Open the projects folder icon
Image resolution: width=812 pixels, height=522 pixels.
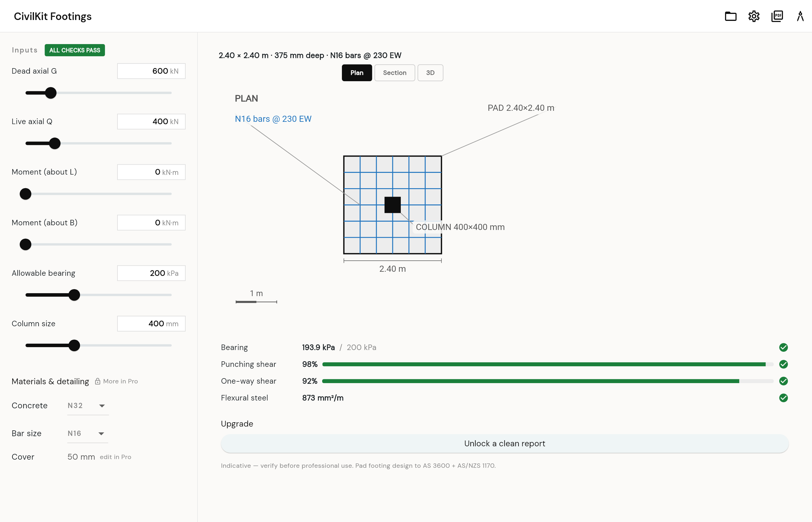(x=730, y=16)
